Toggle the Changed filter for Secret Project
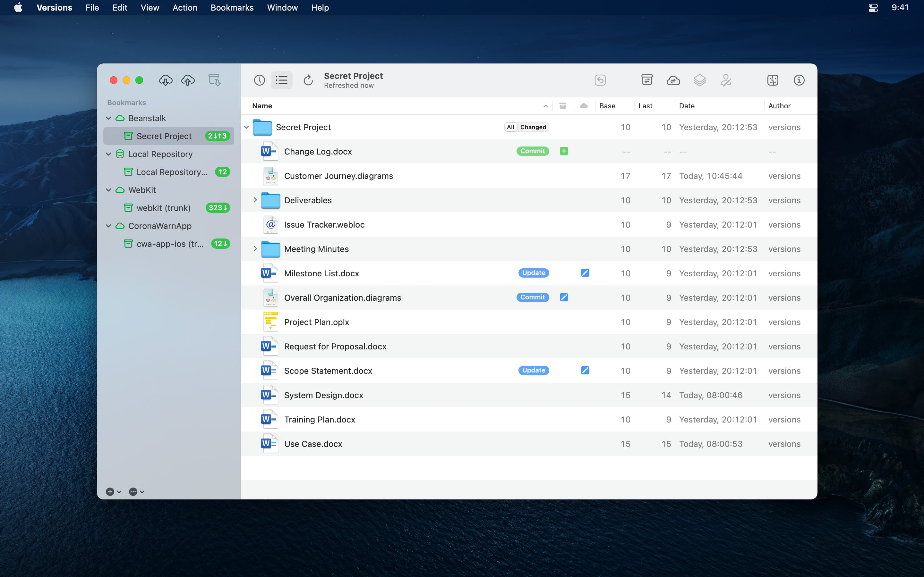924x577 pixels. point(532,127)
